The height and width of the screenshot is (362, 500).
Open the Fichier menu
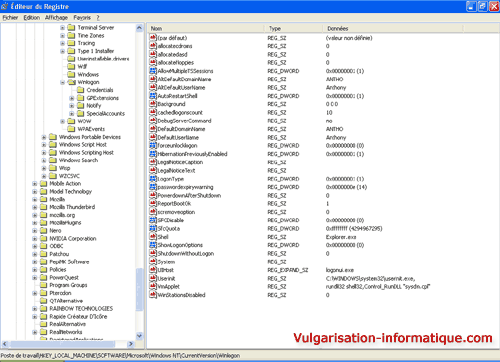point(10,18)
